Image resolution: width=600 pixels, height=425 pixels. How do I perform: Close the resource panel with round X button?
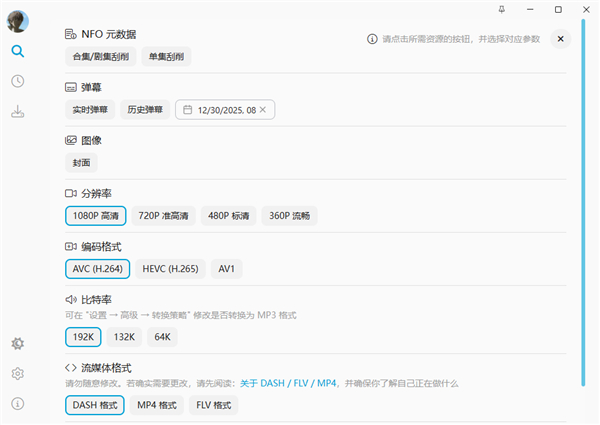(560, 39)
